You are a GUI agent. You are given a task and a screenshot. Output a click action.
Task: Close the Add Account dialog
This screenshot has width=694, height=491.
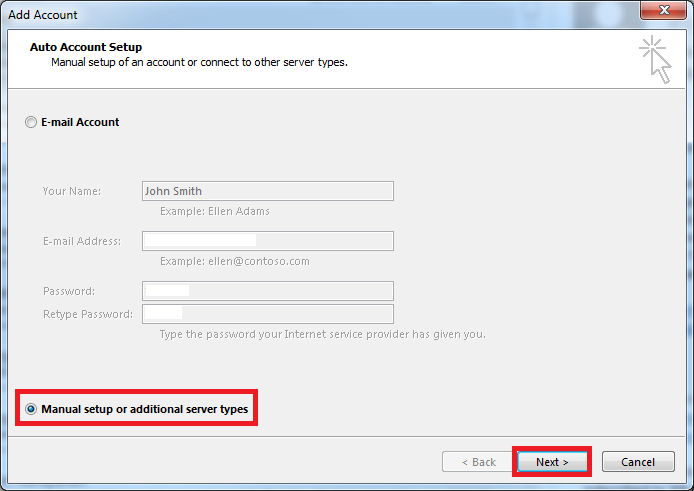[663, 10]
